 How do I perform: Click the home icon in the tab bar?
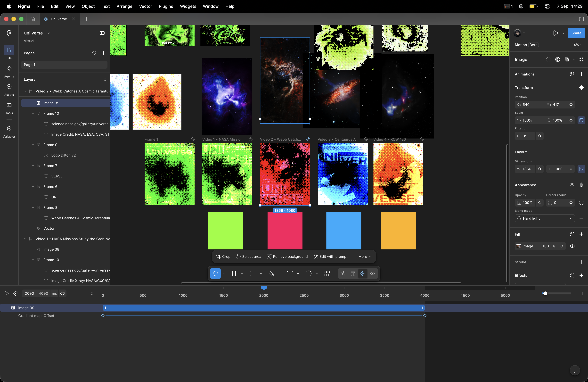33,19
